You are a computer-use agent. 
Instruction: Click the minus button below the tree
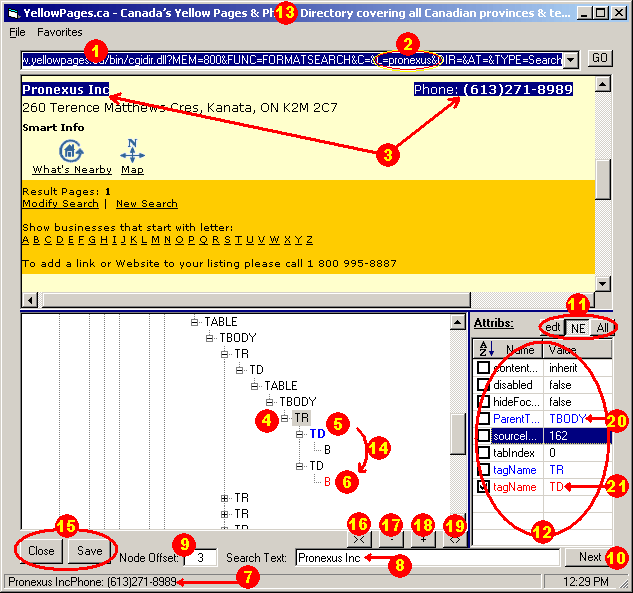point(391,539)
